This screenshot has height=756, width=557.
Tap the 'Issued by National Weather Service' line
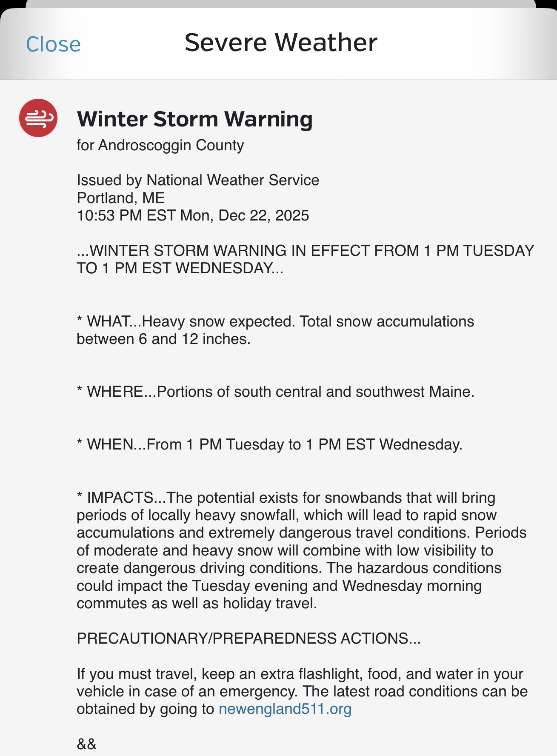tap(198, 180)
